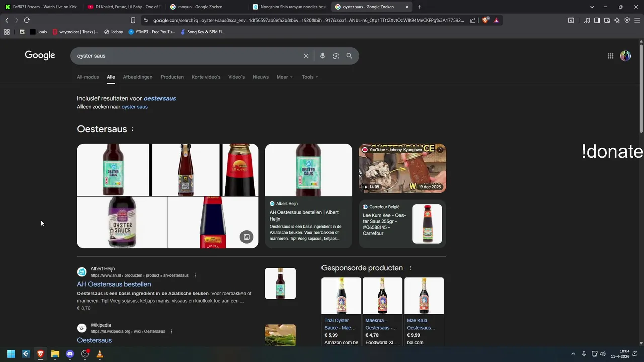This screenshot has width=644, height=362.
Task: Open File Explorer from the taskbar
Action: (55, 354)
